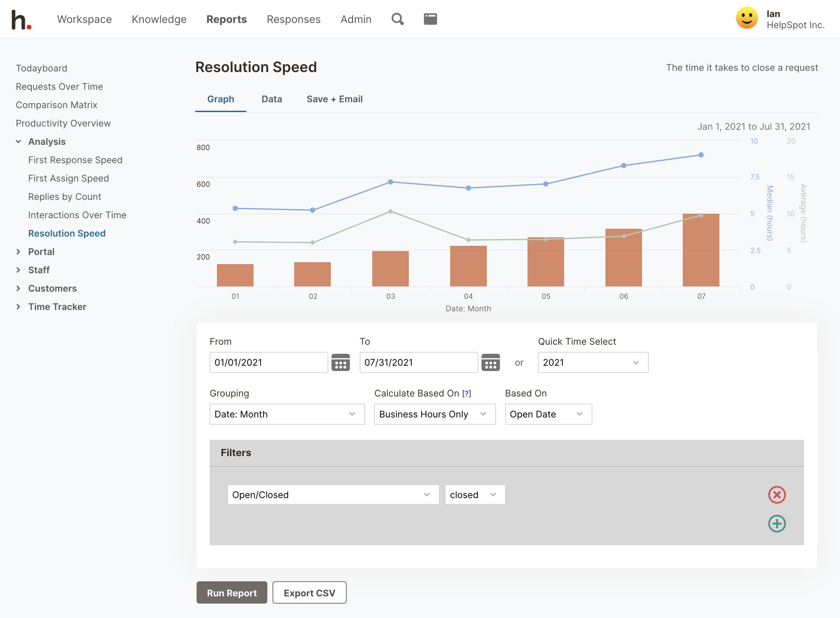
Task: Open the To date calendar picker icon
Action: 490,362
